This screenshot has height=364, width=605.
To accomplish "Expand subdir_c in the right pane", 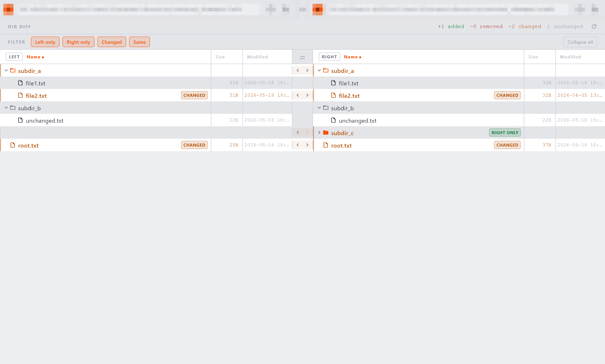I will pos(319,132).
